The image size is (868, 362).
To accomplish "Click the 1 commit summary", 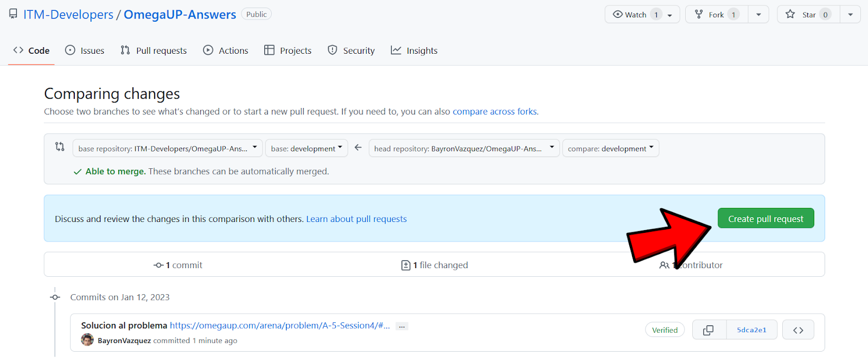I will point(178,265).
